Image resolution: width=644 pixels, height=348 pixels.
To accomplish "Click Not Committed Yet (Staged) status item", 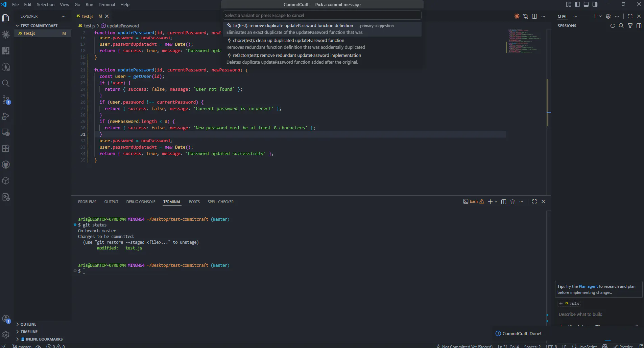I will tap(464, 346).
